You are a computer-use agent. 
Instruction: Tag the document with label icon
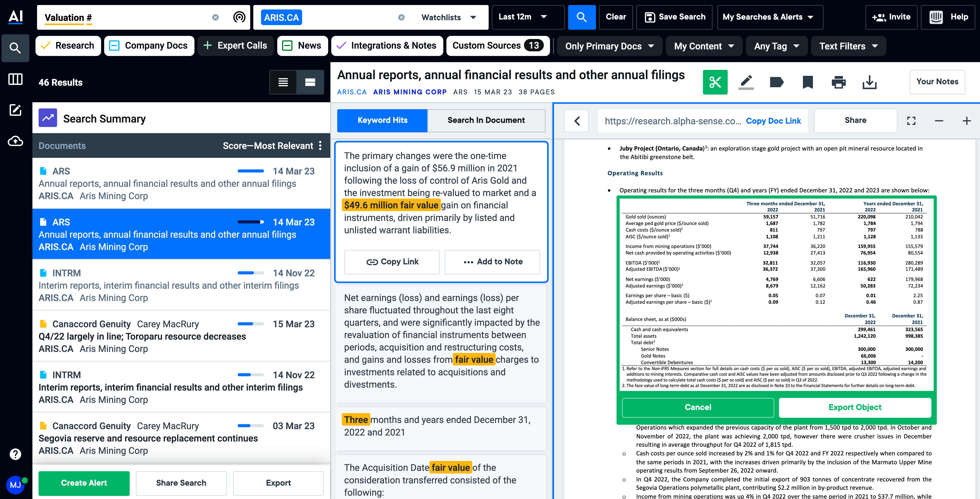point(776,82)
